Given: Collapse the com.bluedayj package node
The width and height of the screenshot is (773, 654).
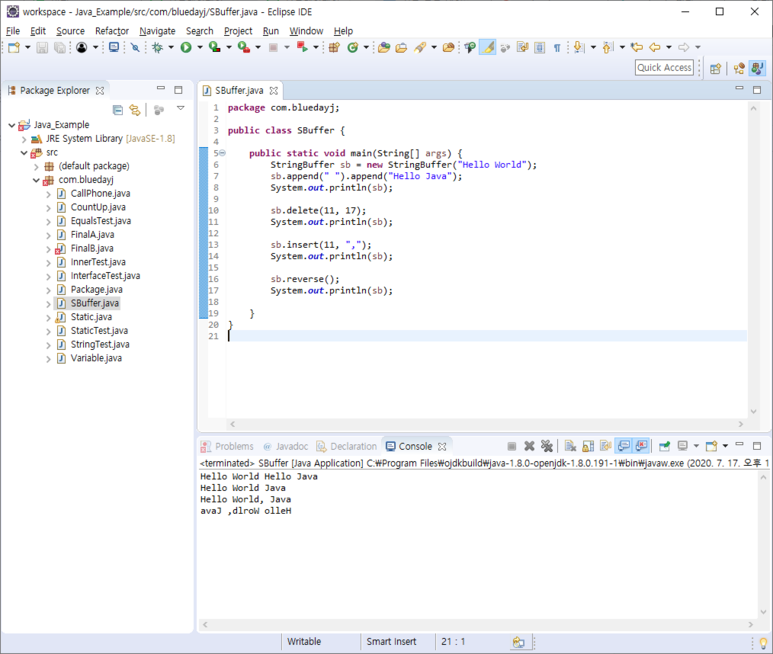Looking at the screenshot, I should point(36,180).
